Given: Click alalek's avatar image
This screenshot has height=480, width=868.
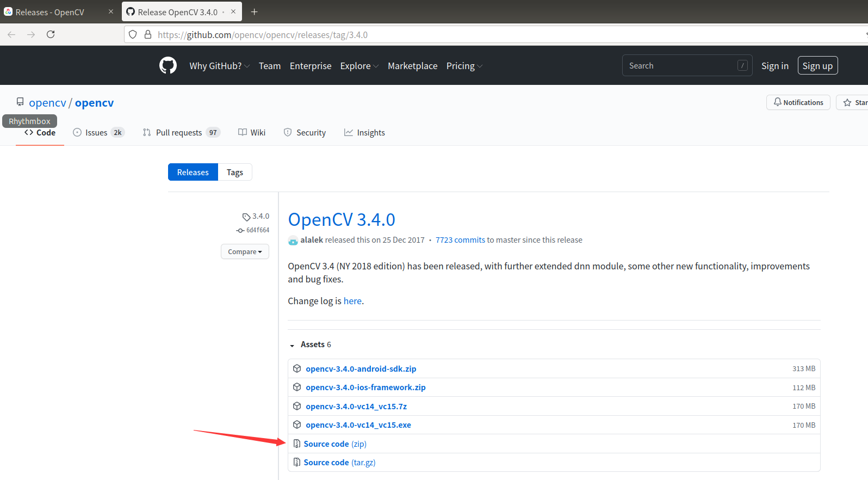Looking at the screenshot, I should (293, 240).
